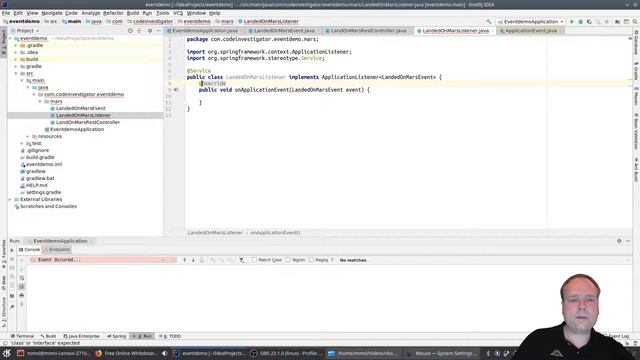
Task: Run with coverage icon in the toolbar
Action: coord(589,22)
